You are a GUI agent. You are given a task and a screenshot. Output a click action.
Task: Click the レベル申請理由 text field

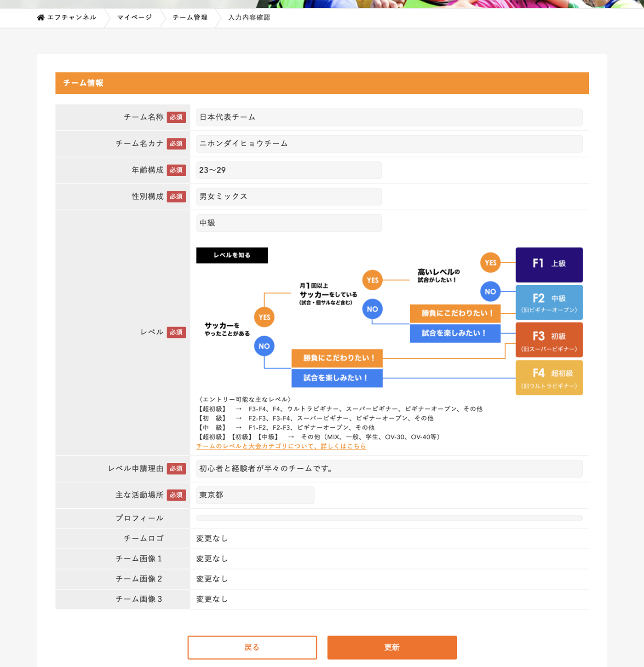coord(389,469)
